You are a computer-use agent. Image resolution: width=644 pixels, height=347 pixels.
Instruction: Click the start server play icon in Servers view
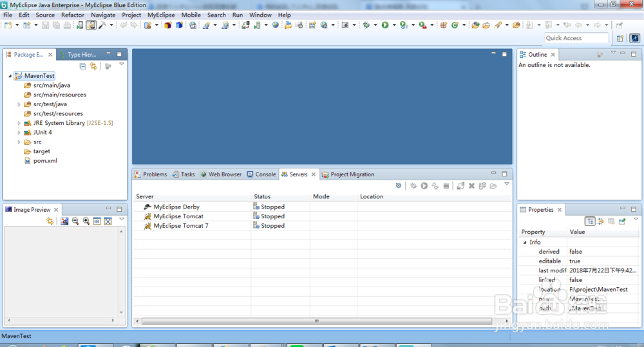(x=424, y=186)
